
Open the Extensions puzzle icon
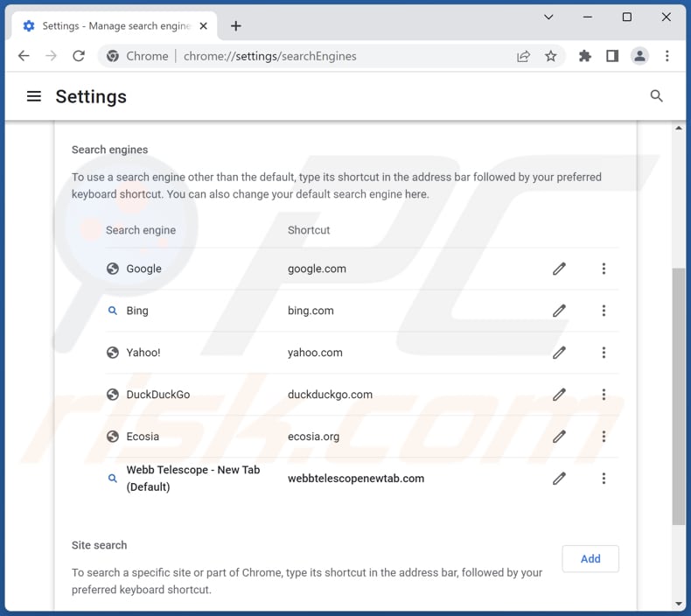pyautogui.click(x=585, y=56)
